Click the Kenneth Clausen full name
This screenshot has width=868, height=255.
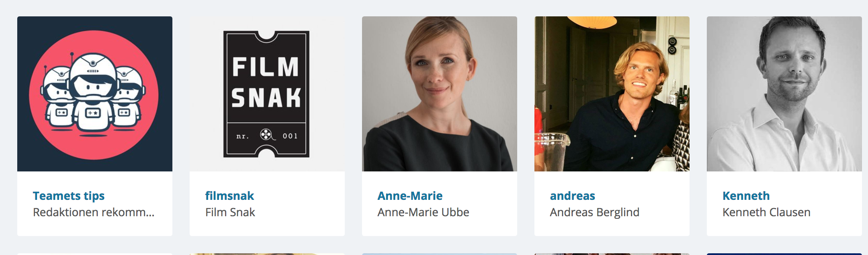(766, 212)
